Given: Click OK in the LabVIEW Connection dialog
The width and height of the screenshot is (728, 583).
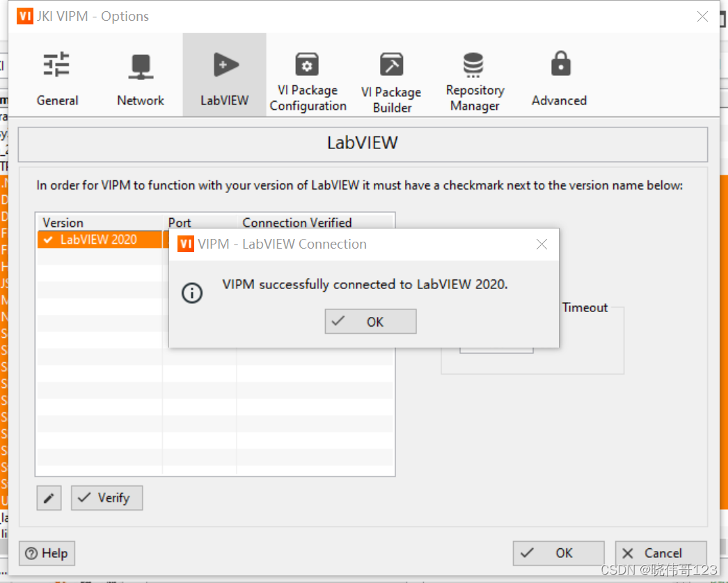Looking at the screenshot, I should (370, 322).
